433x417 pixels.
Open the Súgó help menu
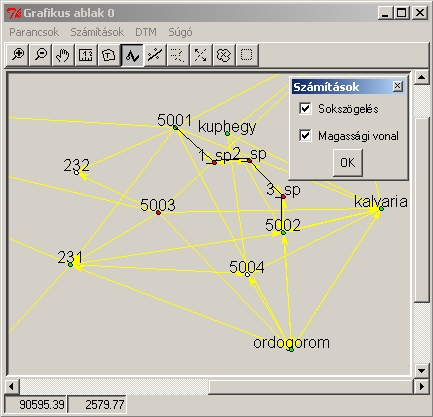point(180,32)
